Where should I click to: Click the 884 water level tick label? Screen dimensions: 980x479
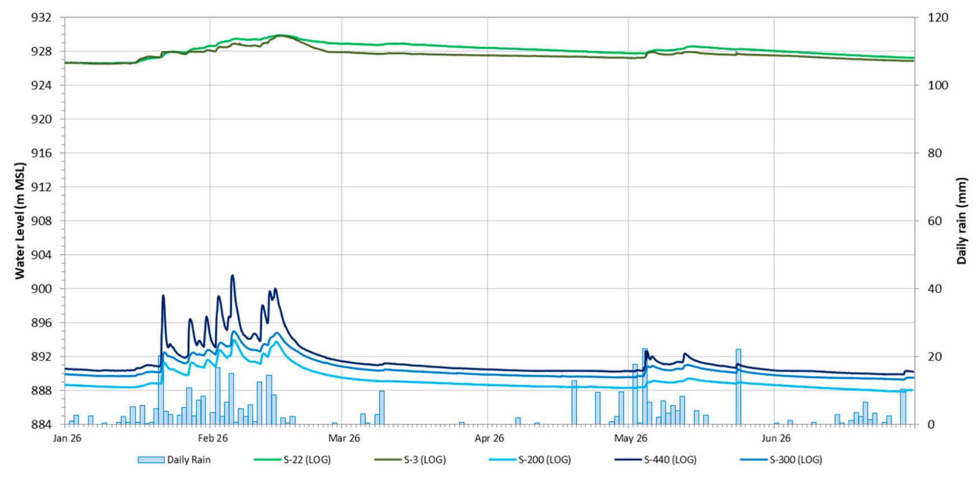(41, 425)
